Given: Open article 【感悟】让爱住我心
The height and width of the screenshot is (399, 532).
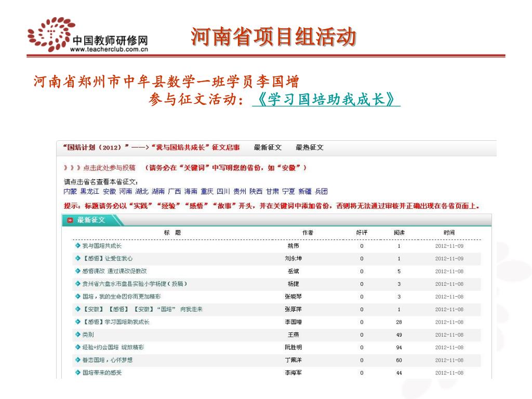Looking at the screenshot, I should 108,259.
